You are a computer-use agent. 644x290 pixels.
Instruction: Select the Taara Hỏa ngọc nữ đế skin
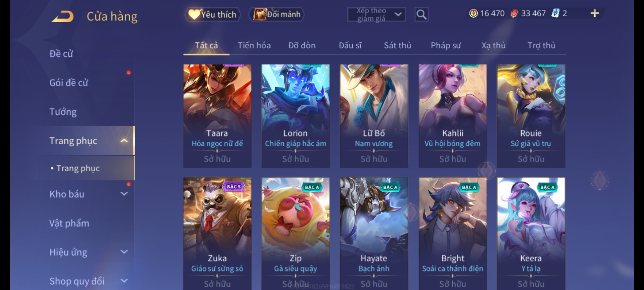[217, 116]
